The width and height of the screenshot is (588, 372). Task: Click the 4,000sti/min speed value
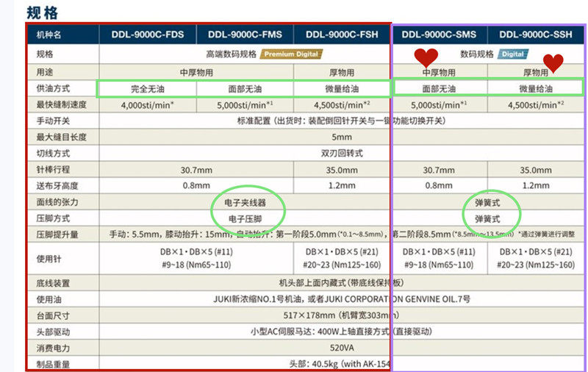148,105
